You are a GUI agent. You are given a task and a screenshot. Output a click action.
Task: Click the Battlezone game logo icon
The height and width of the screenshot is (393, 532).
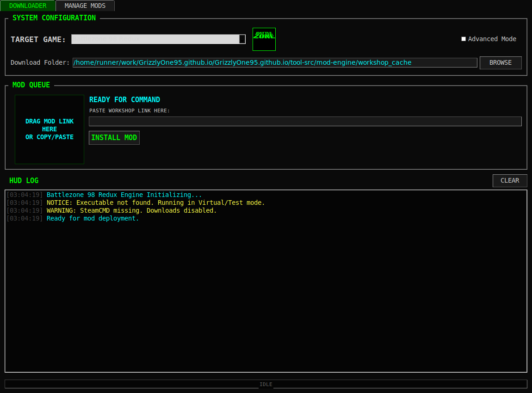(x=264, y=39)
